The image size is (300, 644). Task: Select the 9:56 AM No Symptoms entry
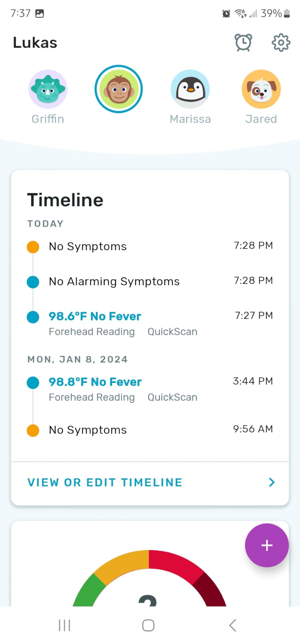(88, 430)
